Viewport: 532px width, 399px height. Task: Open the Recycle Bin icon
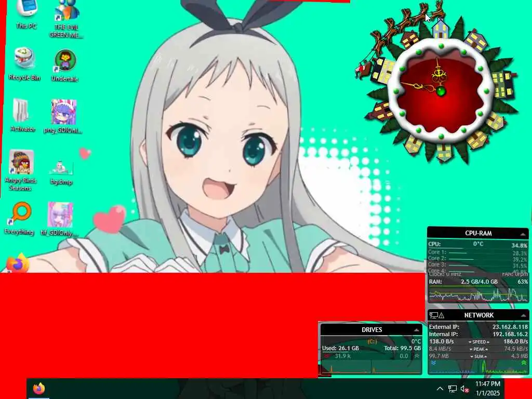(24, 64)
